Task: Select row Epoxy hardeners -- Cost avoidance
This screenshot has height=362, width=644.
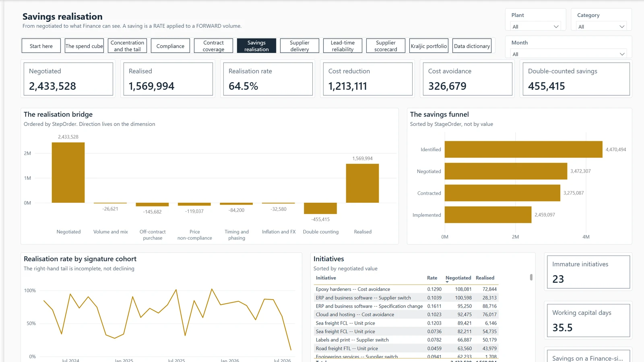Action: pos(406,289)
